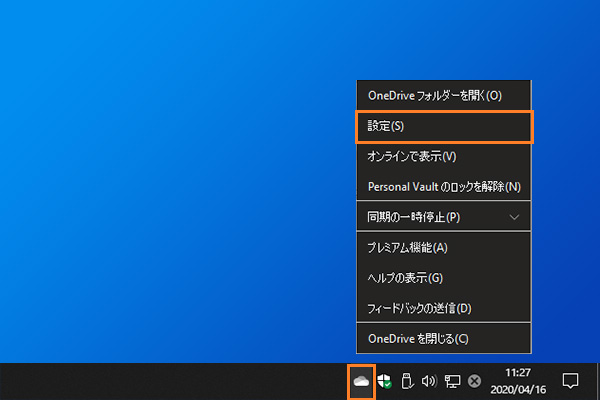Click the Show desktop strip at taskbar edge
Screen dimensions: 600x400
pos(598,381)
